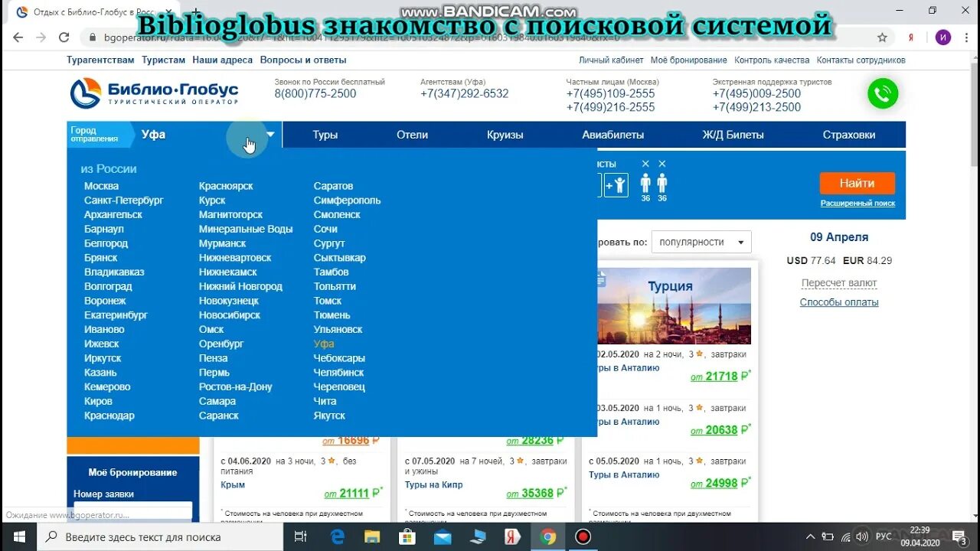The height and width of the screenshot is (551, 980).
Task: Open a new browser tab
Action: coord(196,12)
